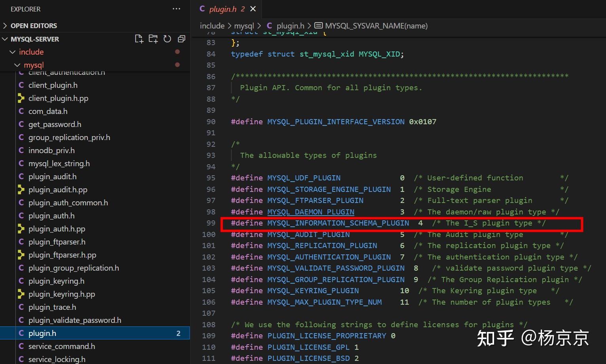Expand the Open Editors section
Viewport: 606px width, 364px height.
(x=34, y=26)
